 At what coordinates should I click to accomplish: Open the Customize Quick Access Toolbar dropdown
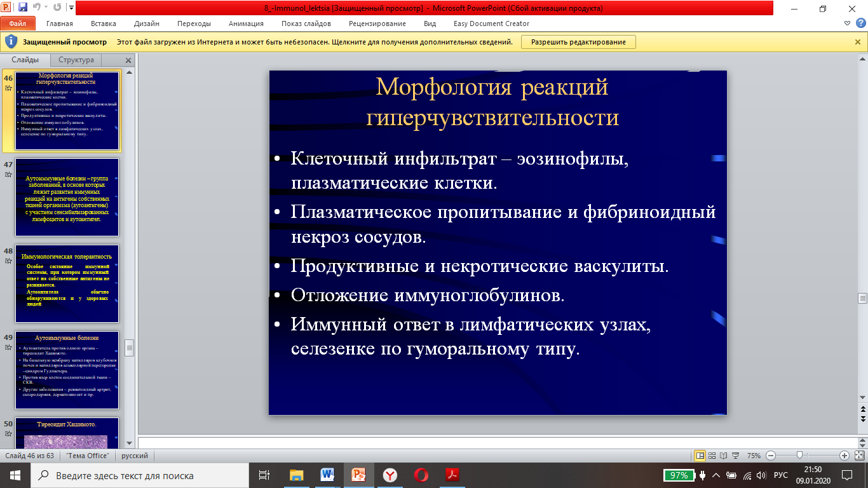[70, 9]
